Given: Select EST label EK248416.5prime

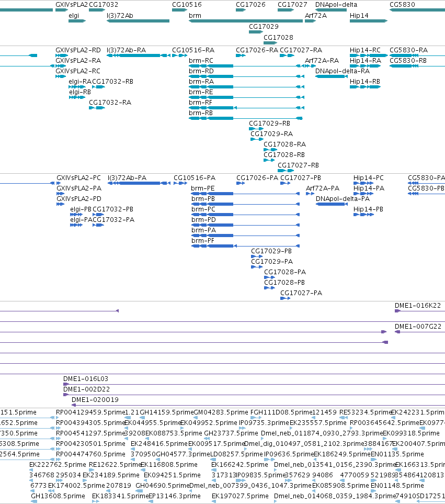Looking at the screenshot, I should [x=159, y=444].
